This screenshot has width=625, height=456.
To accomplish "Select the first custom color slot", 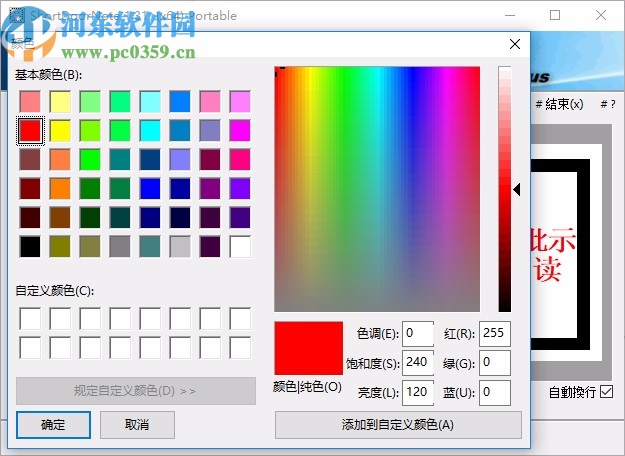I will 30,318.
